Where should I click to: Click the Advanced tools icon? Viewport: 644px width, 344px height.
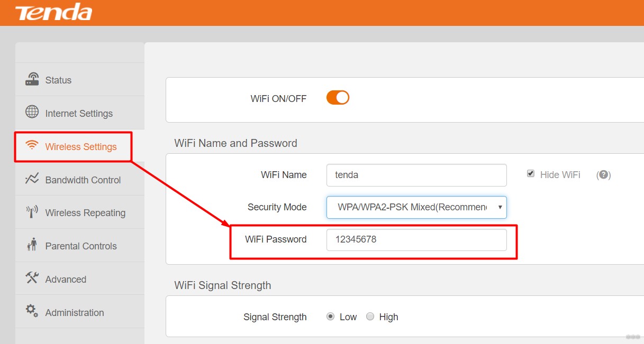[32, 278]
